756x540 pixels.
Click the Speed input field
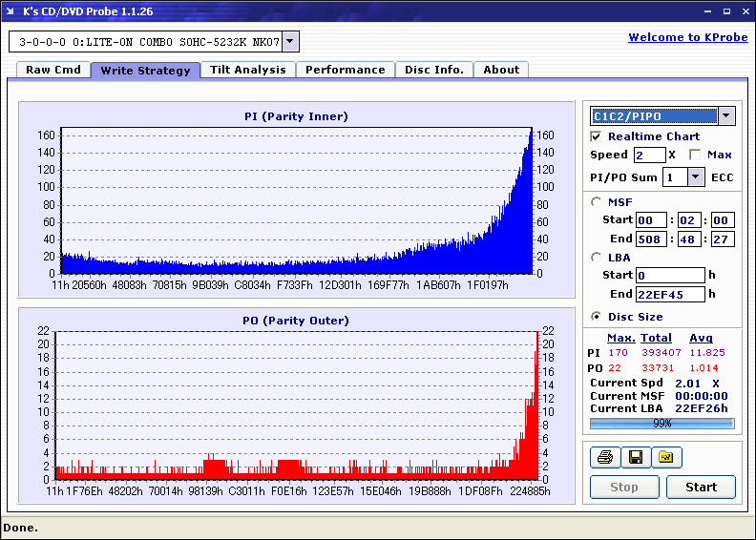(649, 156)
